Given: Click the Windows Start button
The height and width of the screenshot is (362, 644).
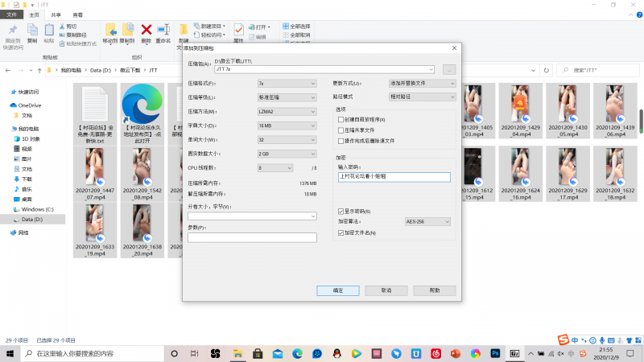Looking at the screenshot, I should (9, 353).
